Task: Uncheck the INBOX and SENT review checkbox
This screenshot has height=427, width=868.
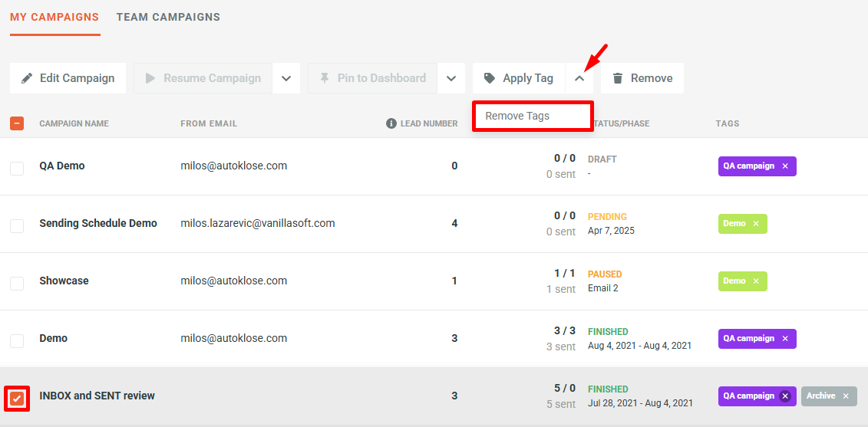Action: (17, 398)
